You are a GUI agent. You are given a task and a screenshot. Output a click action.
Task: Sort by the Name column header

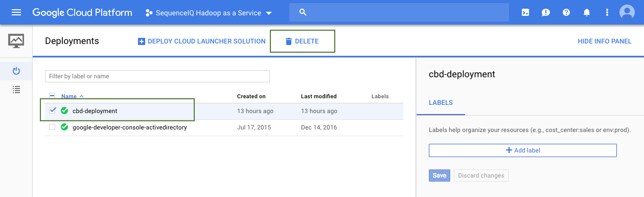click(69, 96)
